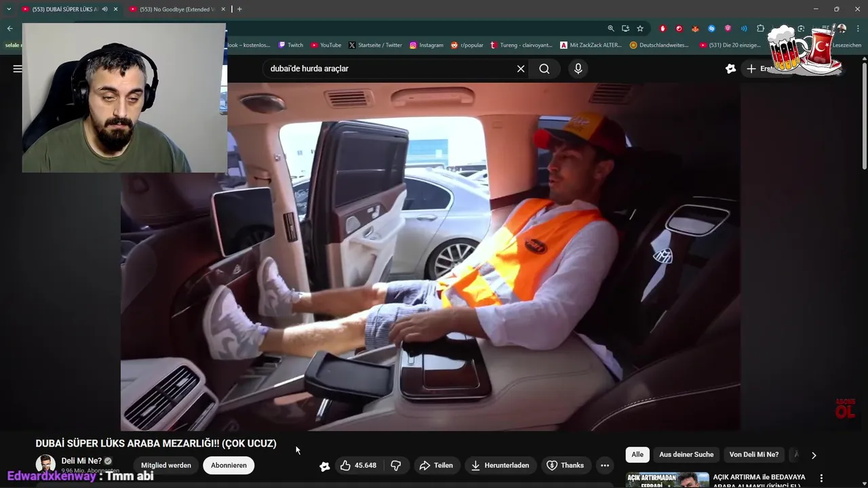The image size is (868, 488).
Task: Open the blue sound-wave extension icon
Action: click(x=744, y=28)
